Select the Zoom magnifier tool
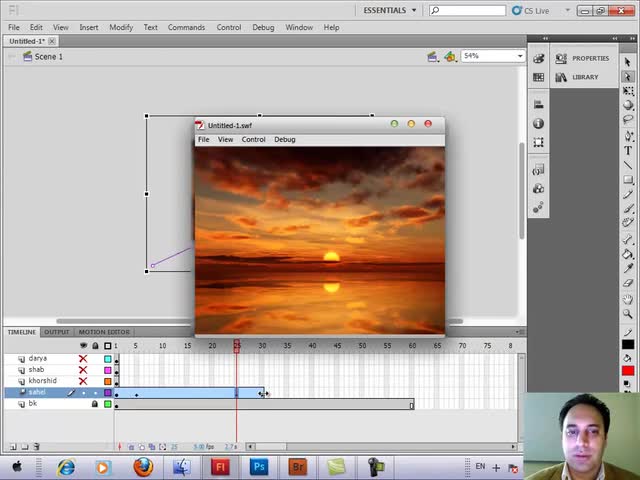The width and height of the screenshot is (640, 480). (628, 314)
